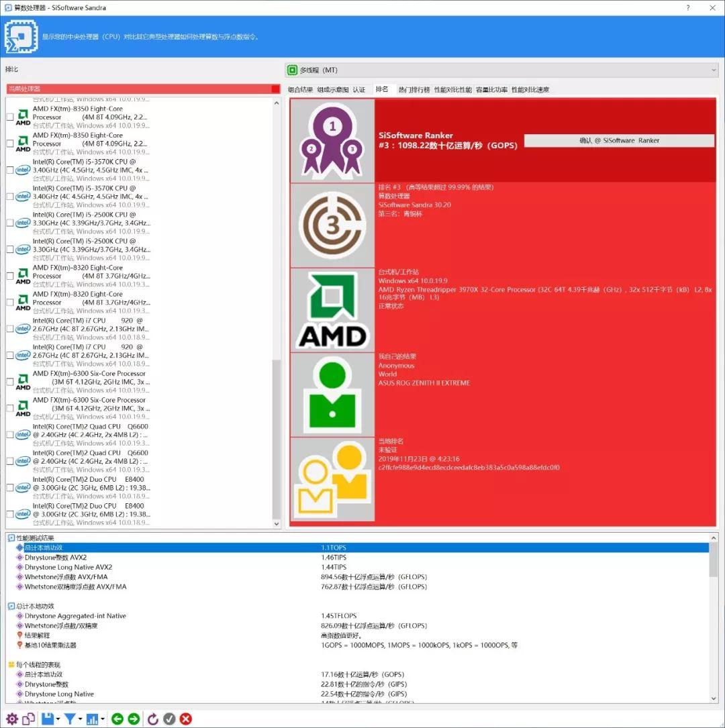Open the 热门排行榜 tab
Viewport: 725px width, 728px height.
(x=414, y=90)
